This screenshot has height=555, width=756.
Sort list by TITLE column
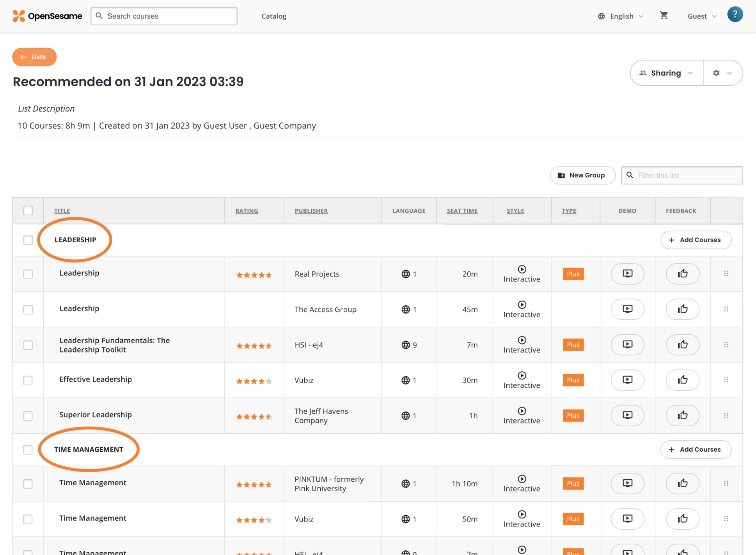click(62, 211)
